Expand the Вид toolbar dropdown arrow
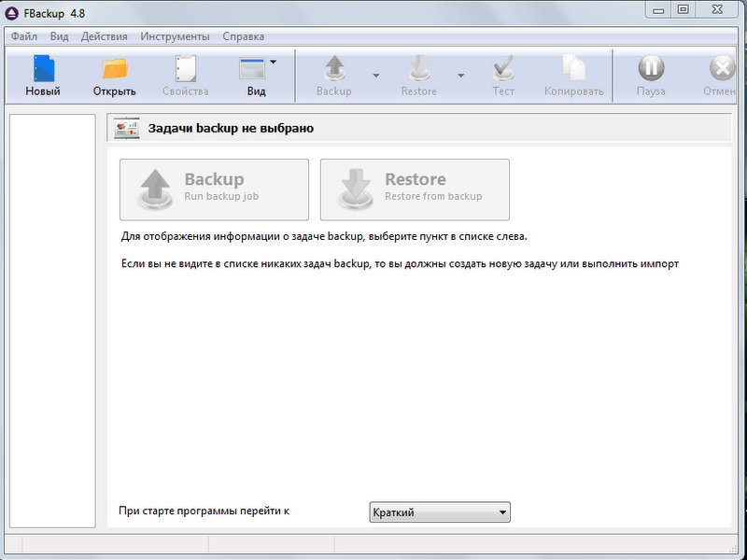Screen dimensions: 747x560 point(273,62)
